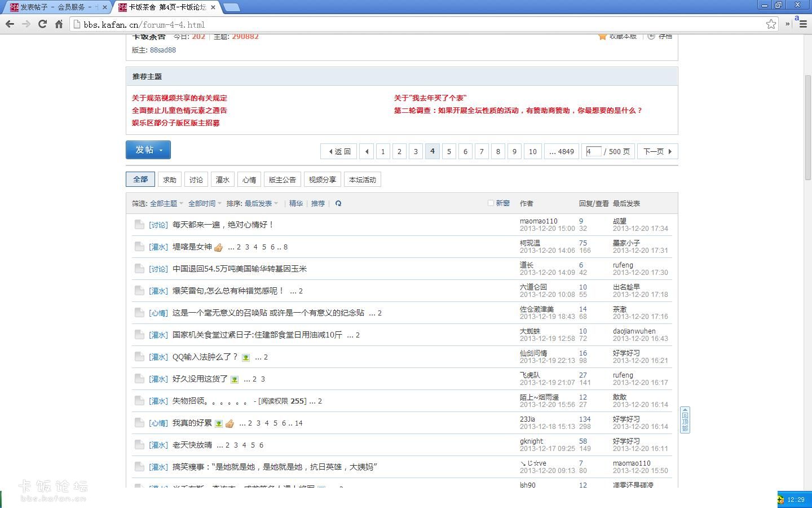The image size is (812, 508).
Task: Jump to last page 4849
Action: click(x=562, y=151)
